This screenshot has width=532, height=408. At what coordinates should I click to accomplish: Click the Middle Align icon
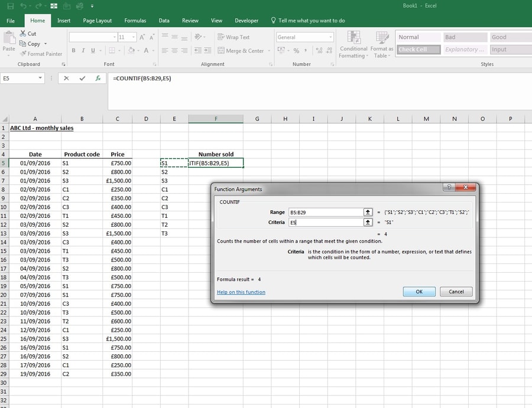coord(174,37)
